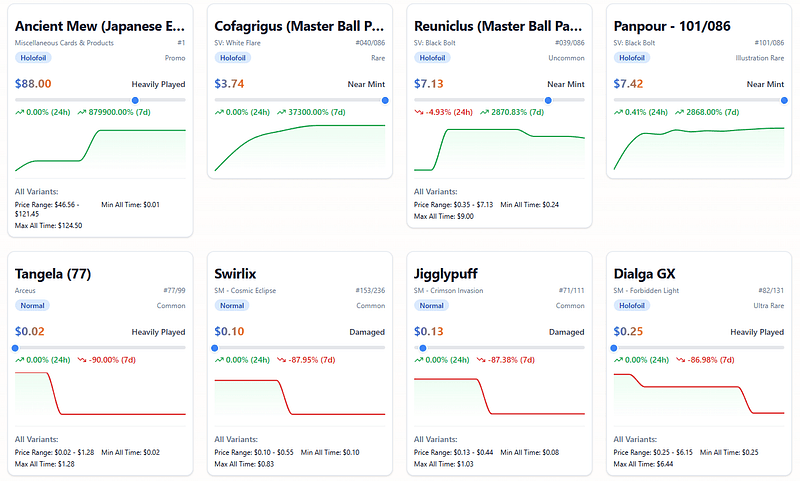Open the Cofagrigus (Master Ball P... card title

tap(299, 26)
